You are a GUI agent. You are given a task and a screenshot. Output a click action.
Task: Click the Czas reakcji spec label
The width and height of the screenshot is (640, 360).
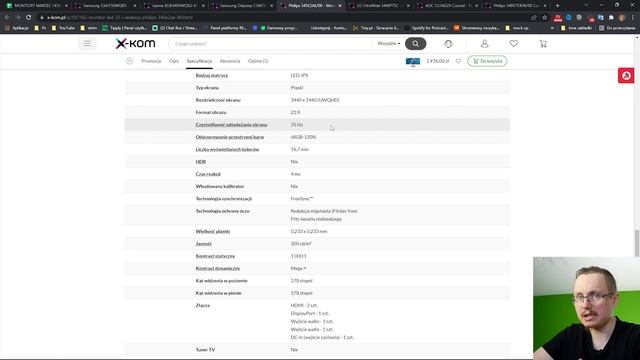tap(208, 174)
